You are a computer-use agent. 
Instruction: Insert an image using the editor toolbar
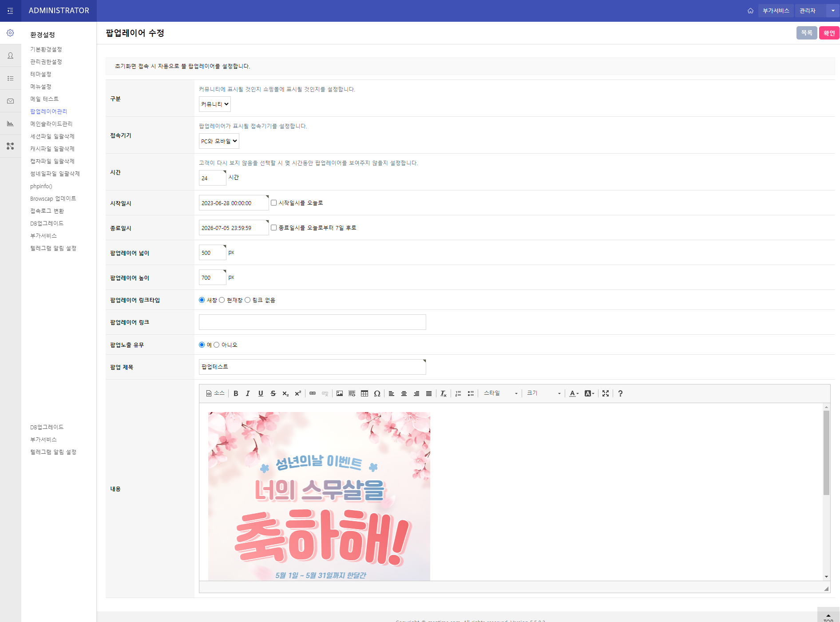click(340, 393)
